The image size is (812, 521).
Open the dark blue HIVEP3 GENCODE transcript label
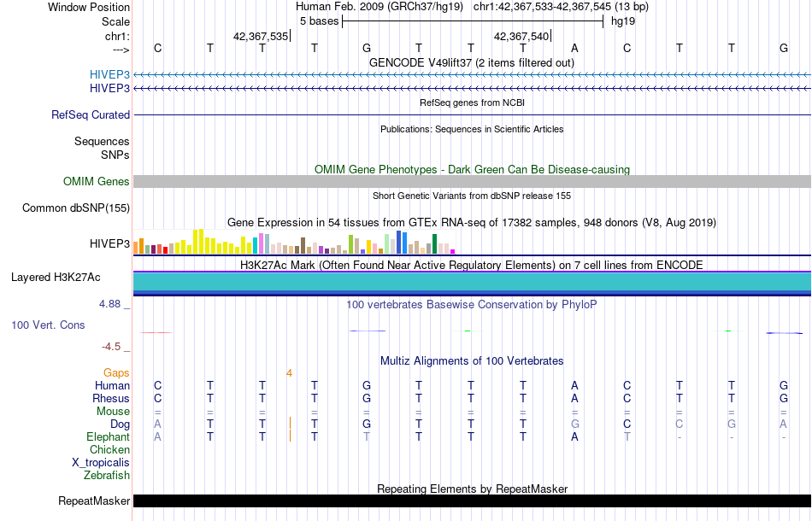(x=109, y=89)
